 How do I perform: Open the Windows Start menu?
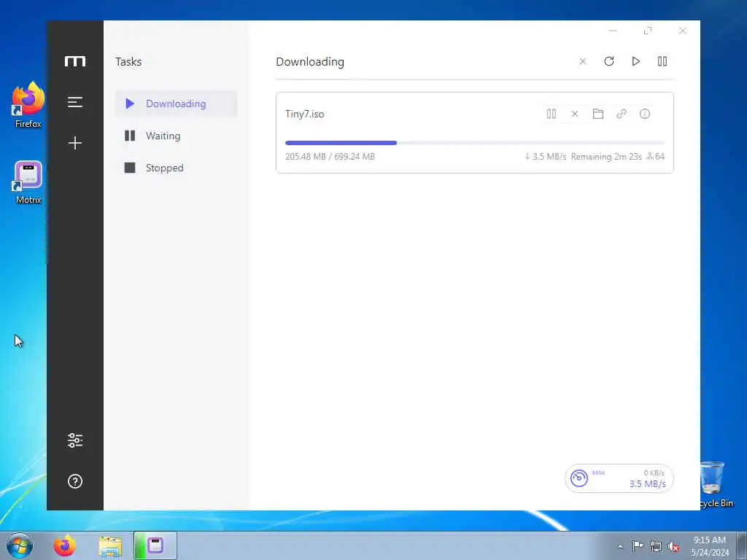tap(20, 545)
